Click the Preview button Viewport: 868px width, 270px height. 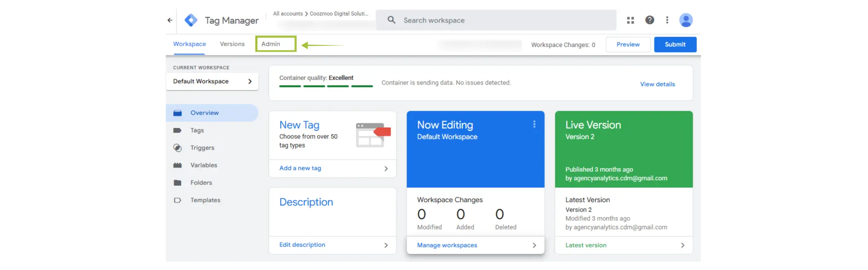click(628, 45)
